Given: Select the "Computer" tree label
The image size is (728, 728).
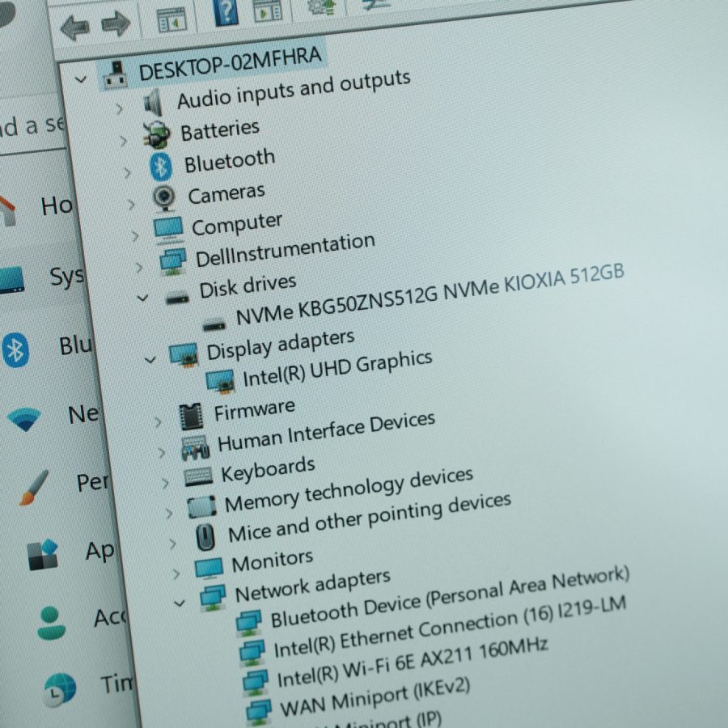Looking at the screenshot, I should pos(237,225).
